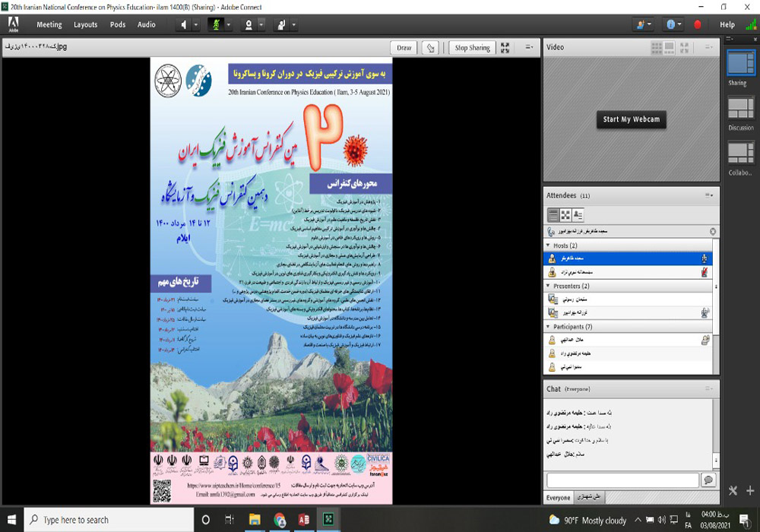Viewport: 760px width, 532px height.
Task: Select the pointer tool next to Draw
Action: [x=431, y=48]
